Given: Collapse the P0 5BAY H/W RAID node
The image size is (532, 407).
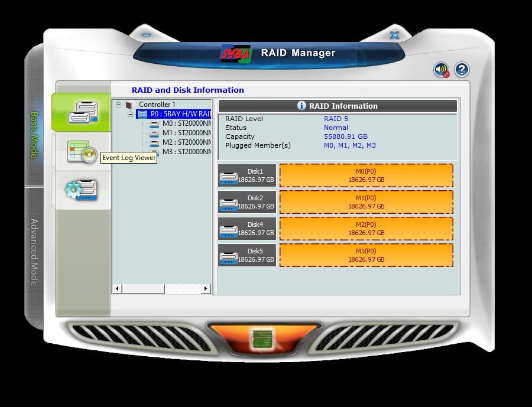Looking at the screenshot, I should pyautogui.click(x=130, y=114).
